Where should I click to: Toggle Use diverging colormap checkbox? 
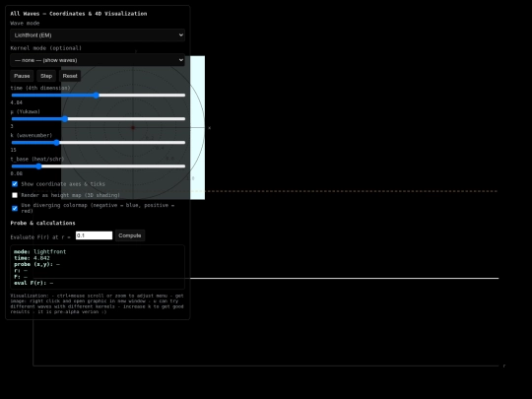[x=15, y=208]
